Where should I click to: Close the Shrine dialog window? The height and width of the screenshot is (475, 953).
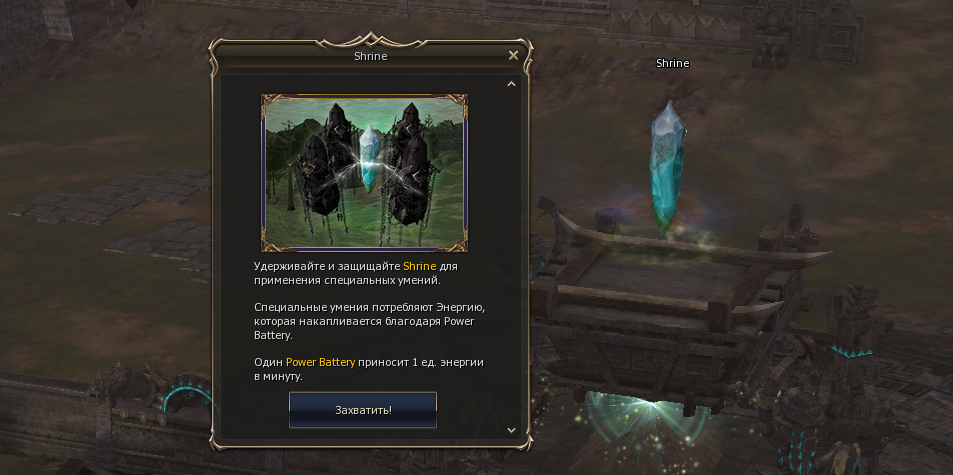point(514,55)
